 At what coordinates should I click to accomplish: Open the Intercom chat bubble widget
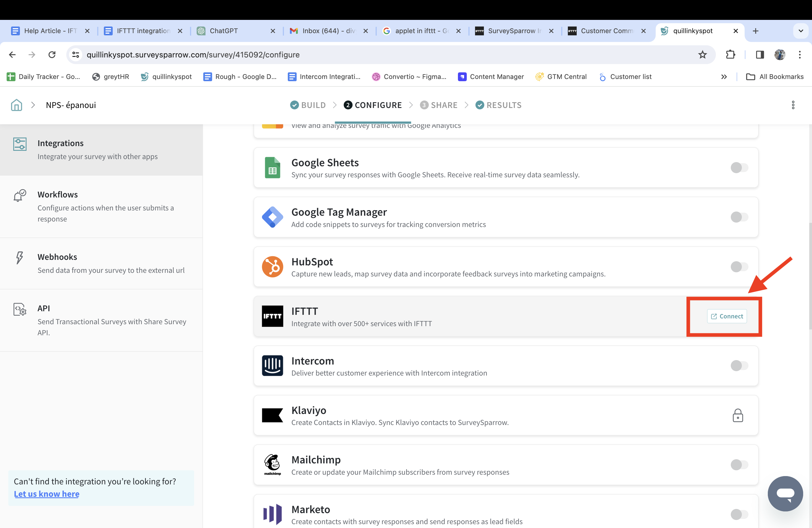[785, 493]
